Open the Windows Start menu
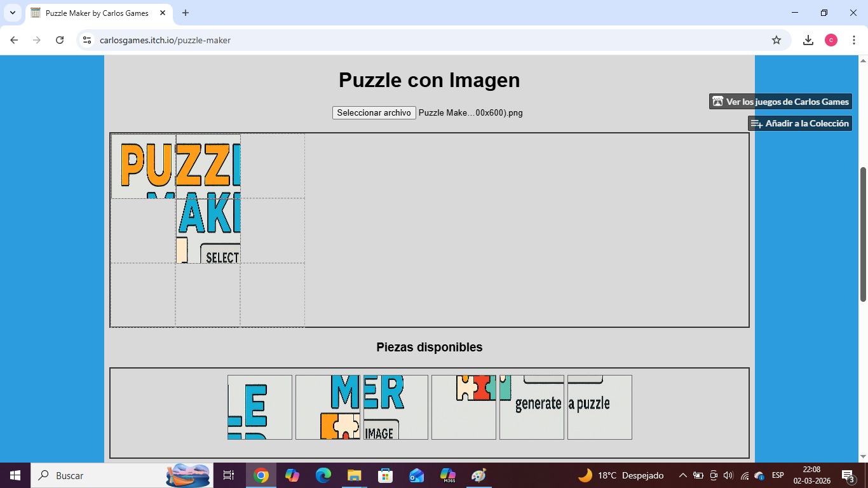Viewport: 868px width, 488px height. (15, 475)
